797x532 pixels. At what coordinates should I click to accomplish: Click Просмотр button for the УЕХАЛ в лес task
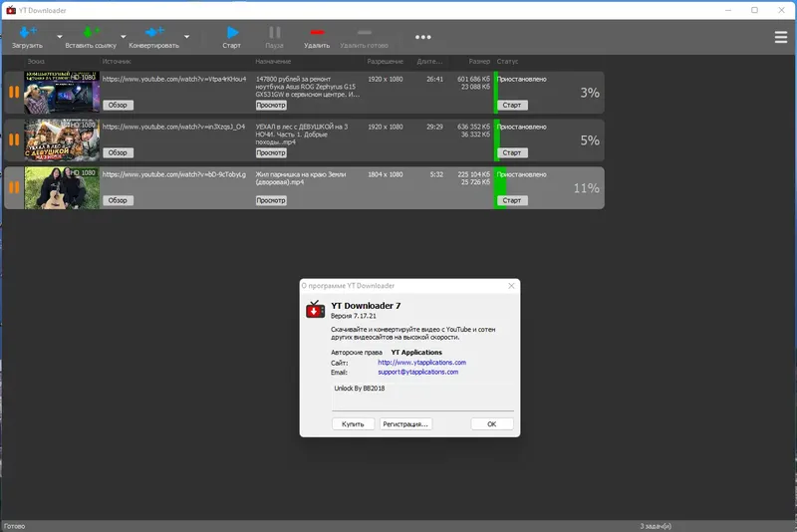coord(271,153)
